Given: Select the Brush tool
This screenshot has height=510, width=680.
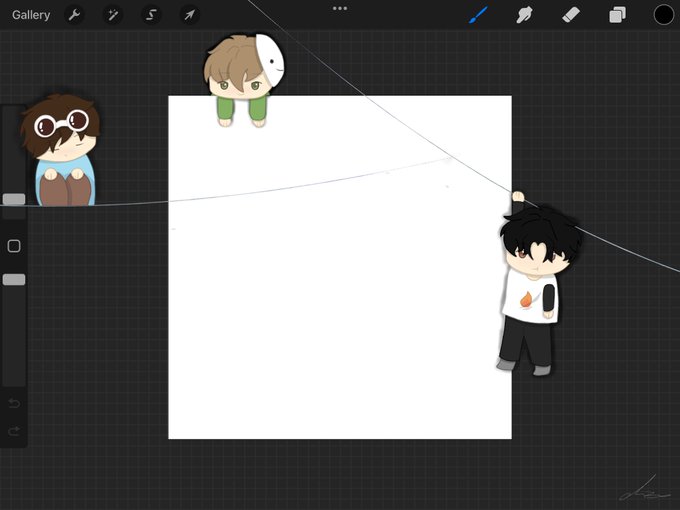Looking at the screenshot, I should (478, 15).
